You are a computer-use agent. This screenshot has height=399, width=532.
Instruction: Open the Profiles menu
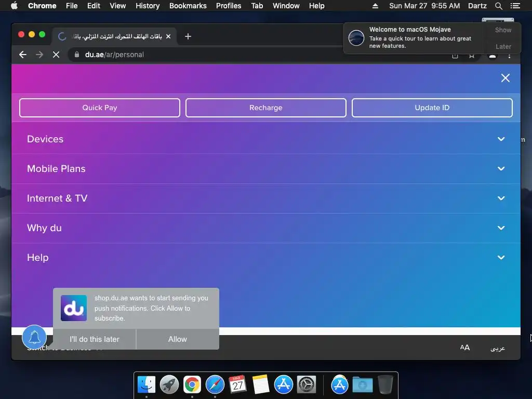coord(229,6)
